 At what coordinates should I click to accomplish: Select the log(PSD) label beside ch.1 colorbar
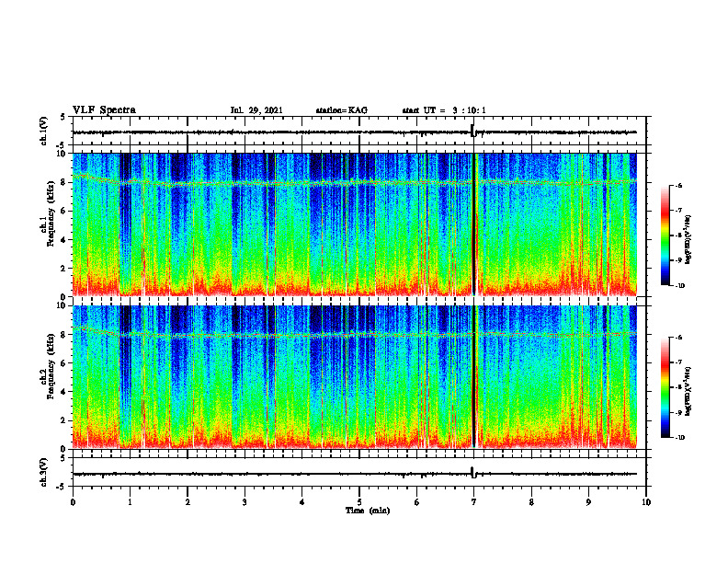(688, 240)
